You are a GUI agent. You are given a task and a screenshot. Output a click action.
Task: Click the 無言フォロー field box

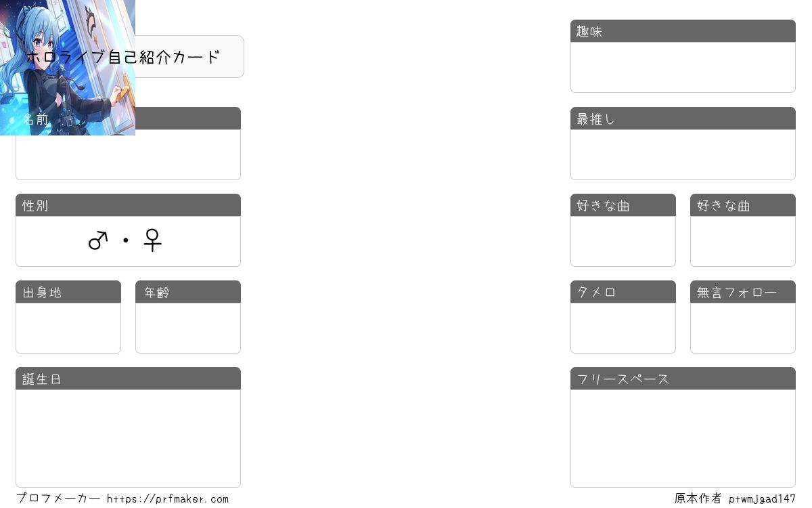click(x=743, y=328)
